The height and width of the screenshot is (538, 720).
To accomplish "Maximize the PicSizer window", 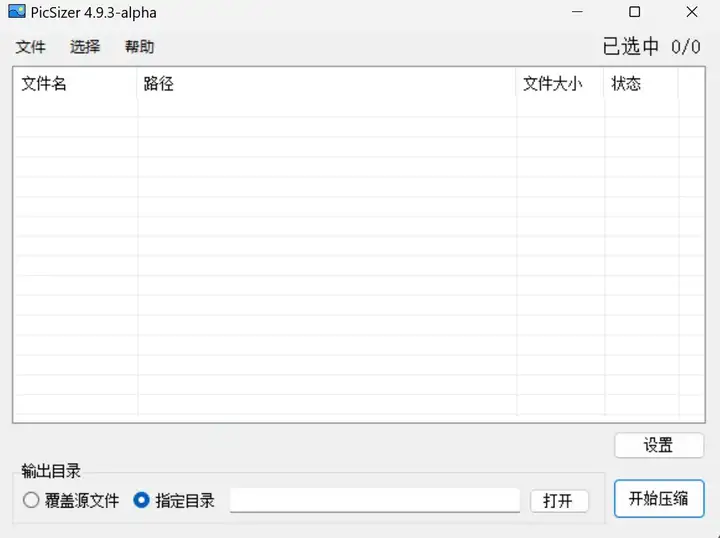I will 635,12.
